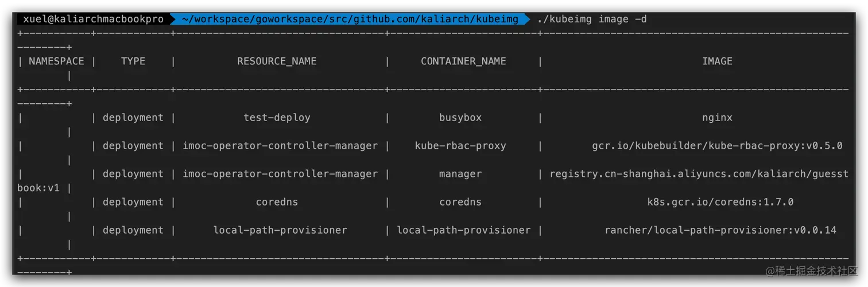
Task: Click the xuel@kaliarchmacbookpro prompt segment
Action: click(93, 19)
